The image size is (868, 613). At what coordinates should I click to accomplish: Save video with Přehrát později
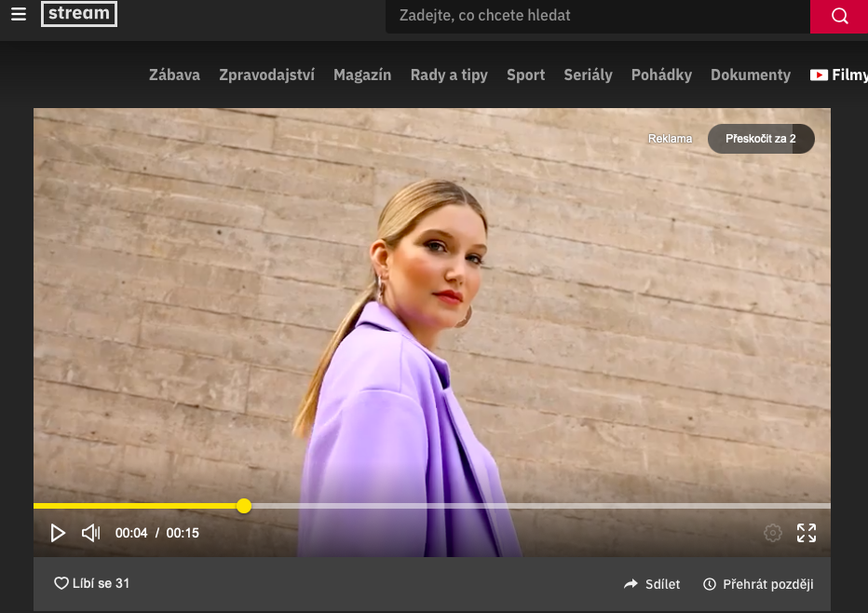[x=758, y=584]
